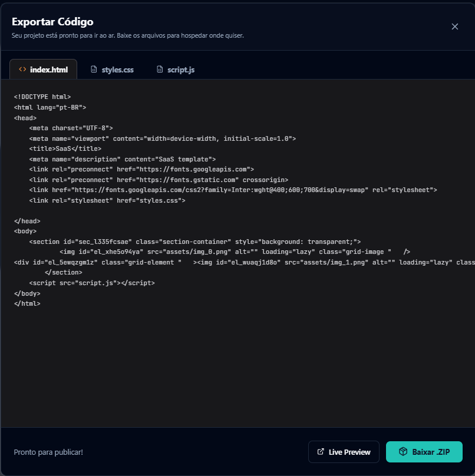
Task: Click the Inter font stylesheet link line
Action: tap(233, 190)
